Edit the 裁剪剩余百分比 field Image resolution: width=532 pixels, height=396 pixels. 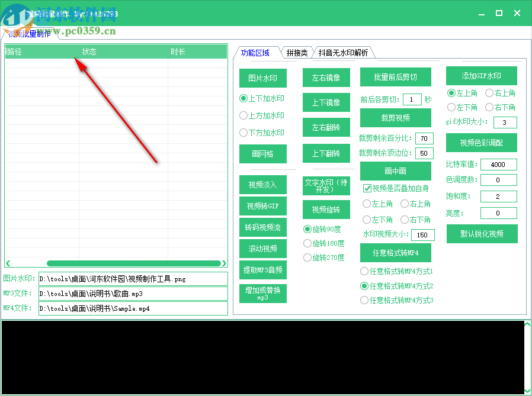pyautogui.click(x=424, y=139)
